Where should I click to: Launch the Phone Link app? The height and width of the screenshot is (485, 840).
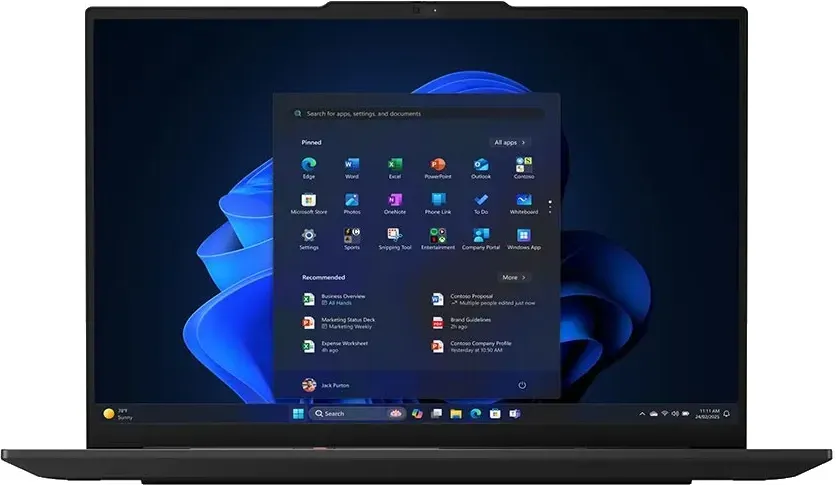click(438, 204)
